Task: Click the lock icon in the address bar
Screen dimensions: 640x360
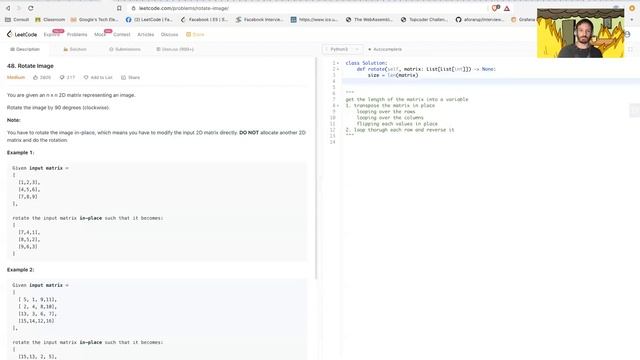Action: (x=133, y=8)
